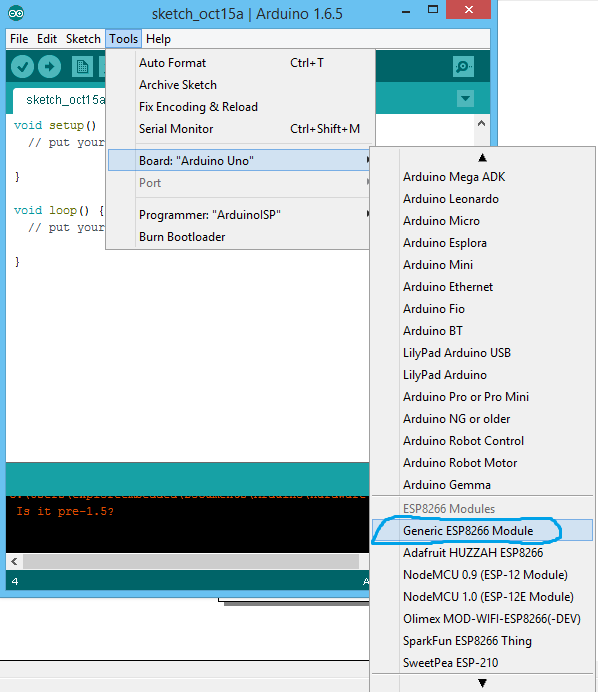Select SweetPea ESP-210
This screenshot has height=692, width=598.
point(482,663)
